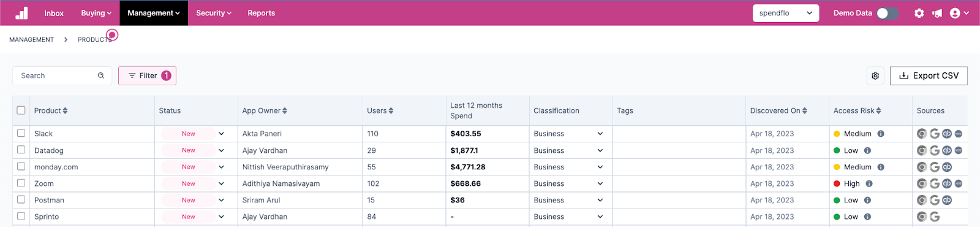Open the settings gear in top bar

[919, 13]
